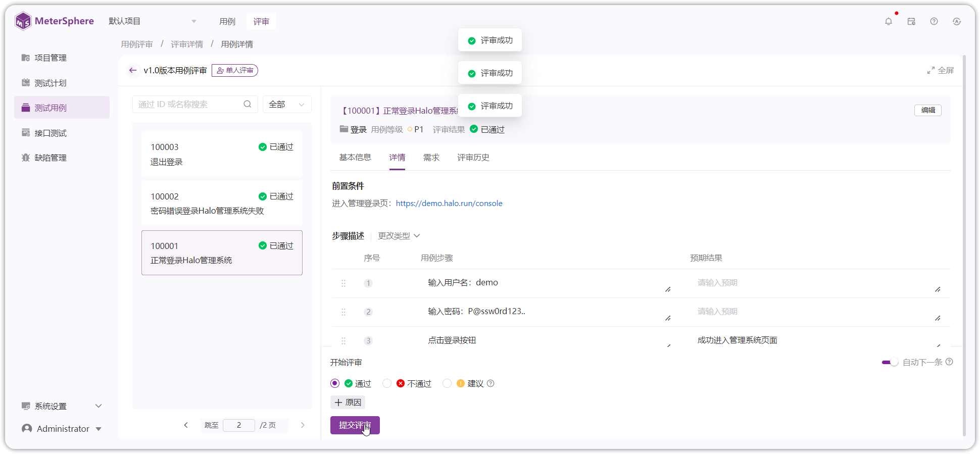980x454 pixels.
Task: Click the page jump number field
Action: (x=239, y=425)
